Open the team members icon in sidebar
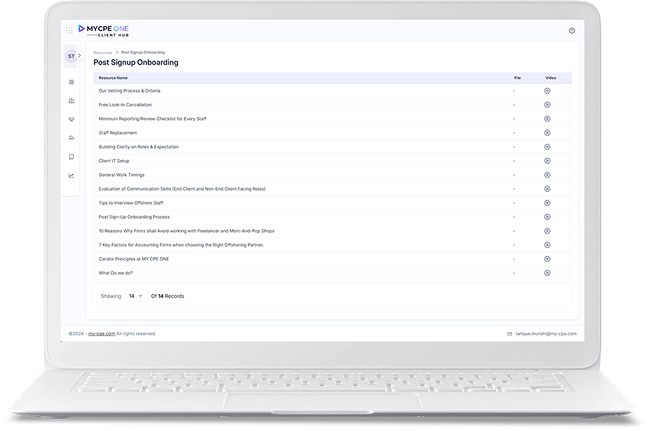 pyautogui.click(x=71, y=119)
